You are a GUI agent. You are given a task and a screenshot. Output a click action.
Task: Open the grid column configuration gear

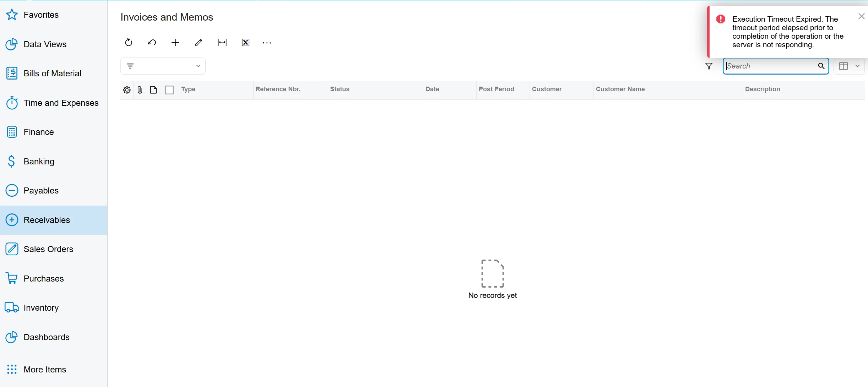click(127, 90)
